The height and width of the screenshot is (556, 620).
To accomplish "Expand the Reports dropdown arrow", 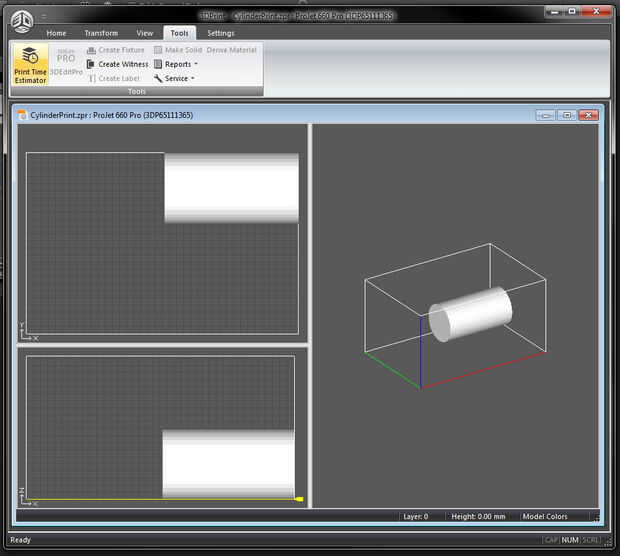I will click(196, 64).
